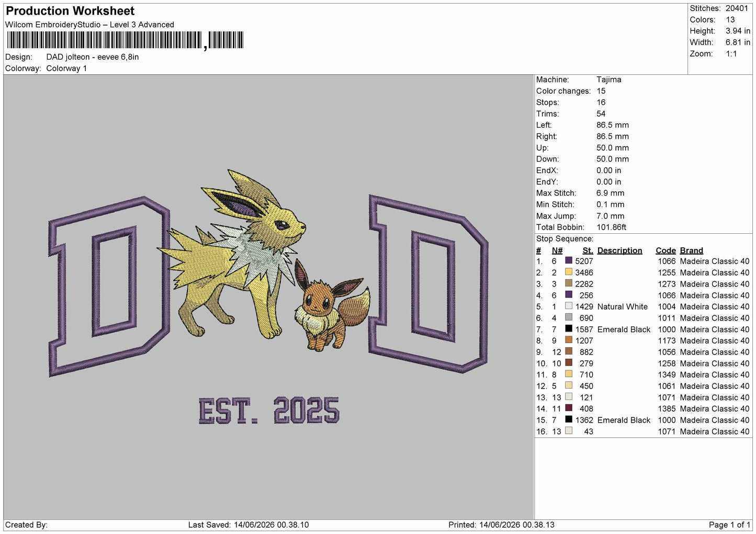The width and height of the screenshot is (756, 534).
Task: Click the maroon swatch in stop row 14
Action: pos(569,408)
